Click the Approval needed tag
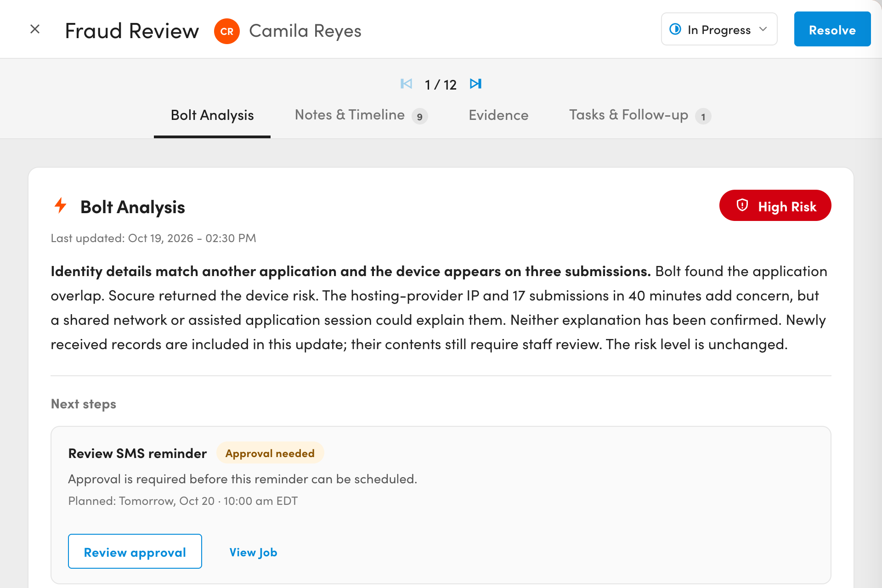The width and height of the screenshot is (882, 588). 270,453
